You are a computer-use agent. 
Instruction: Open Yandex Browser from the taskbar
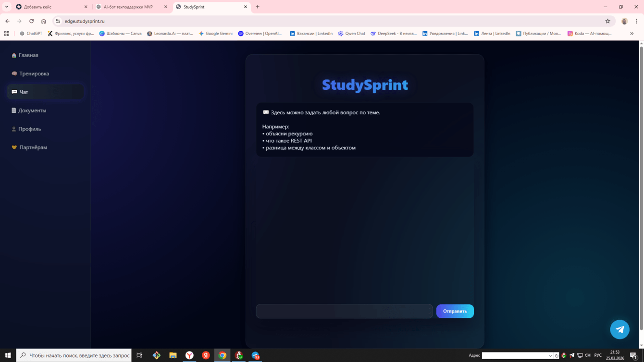click(x=189, y=355)
